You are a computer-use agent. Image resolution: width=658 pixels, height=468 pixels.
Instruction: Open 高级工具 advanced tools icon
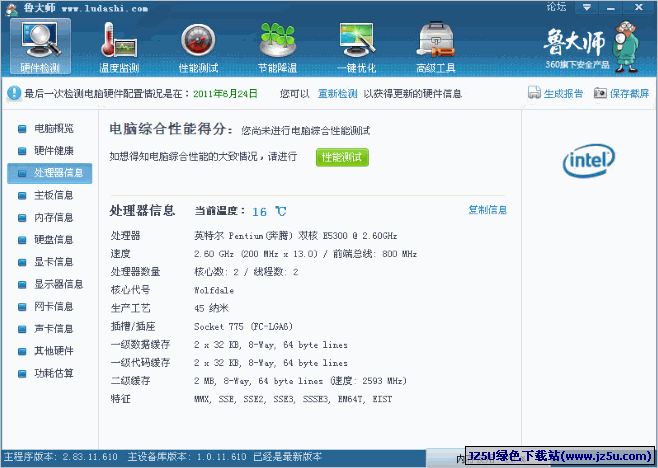tap(436, 47)
